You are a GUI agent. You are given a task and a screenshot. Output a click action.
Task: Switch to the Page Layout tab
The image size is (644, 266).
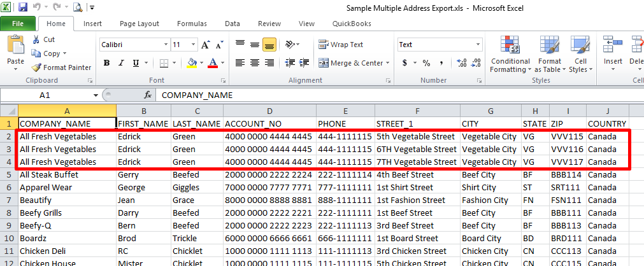139,24
